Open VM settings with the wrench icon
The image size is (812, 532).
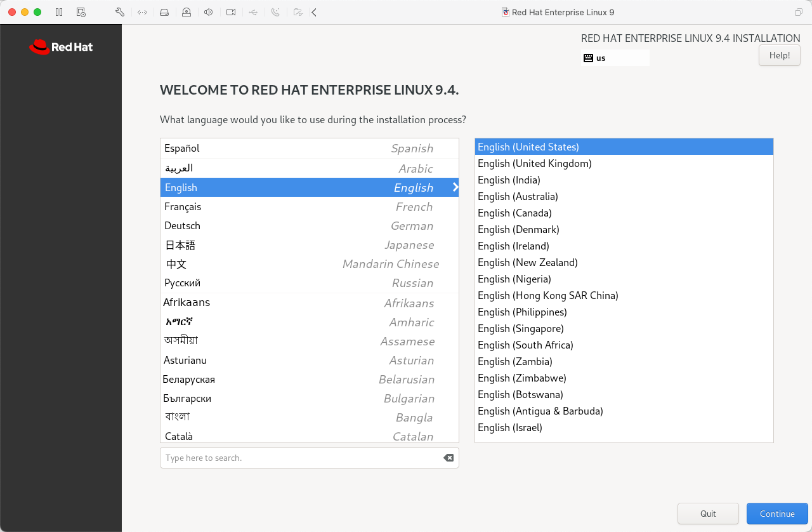(119, 12)
